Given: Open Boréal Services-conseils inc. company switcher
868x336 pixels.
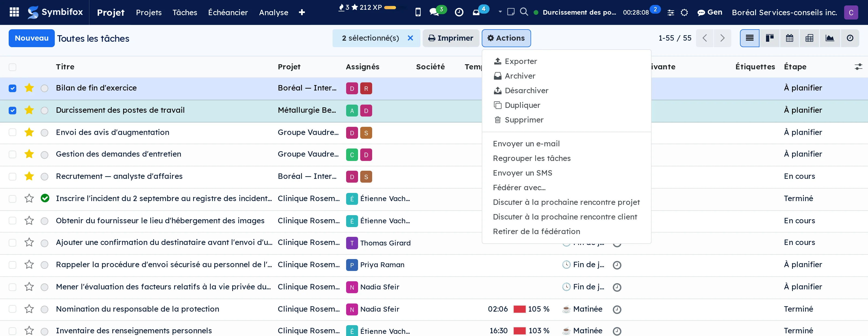Looking at the screenshot, I should (784, 12).
